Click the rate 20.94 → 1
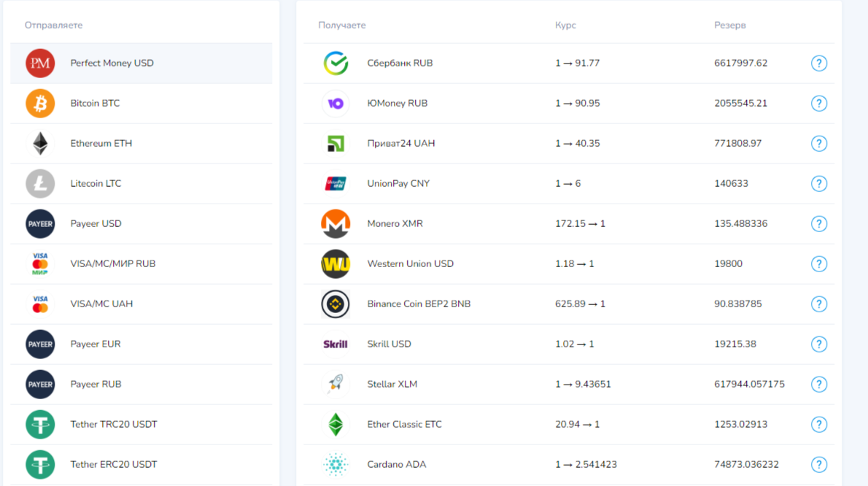The height and width of the screenshot is (486, 868). [x=578, y=425]
